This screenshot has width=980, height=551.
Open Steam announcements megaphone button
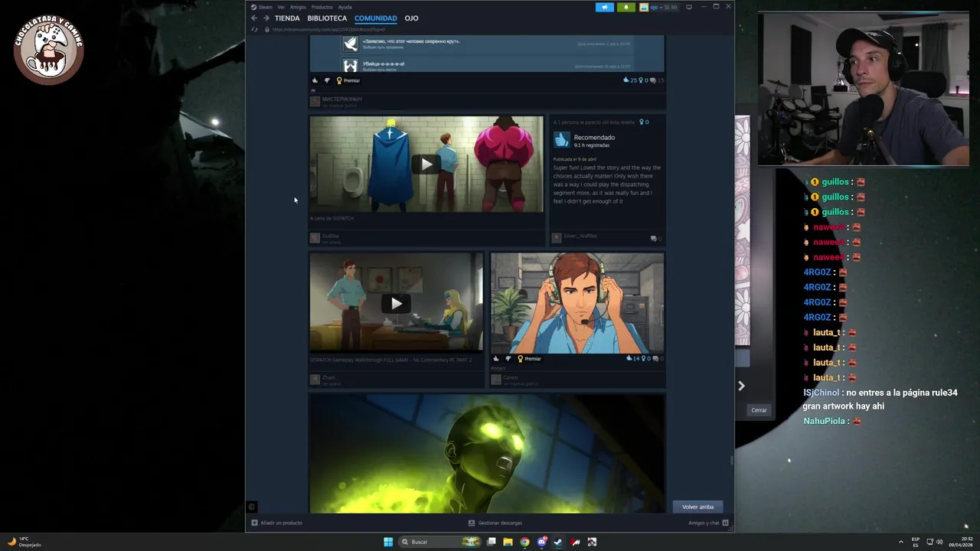pyautogui.click(x=605, y=7)
